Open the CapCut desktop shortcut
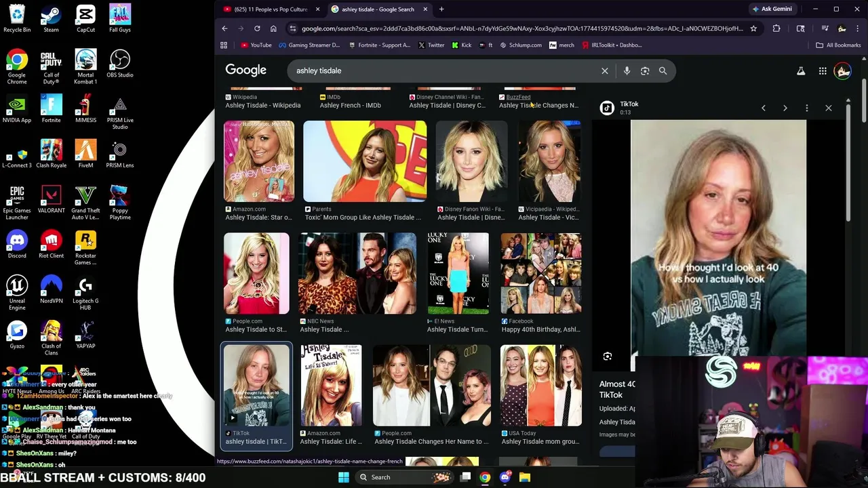This screenshot has width=868, height=488. tap(85, 19)
